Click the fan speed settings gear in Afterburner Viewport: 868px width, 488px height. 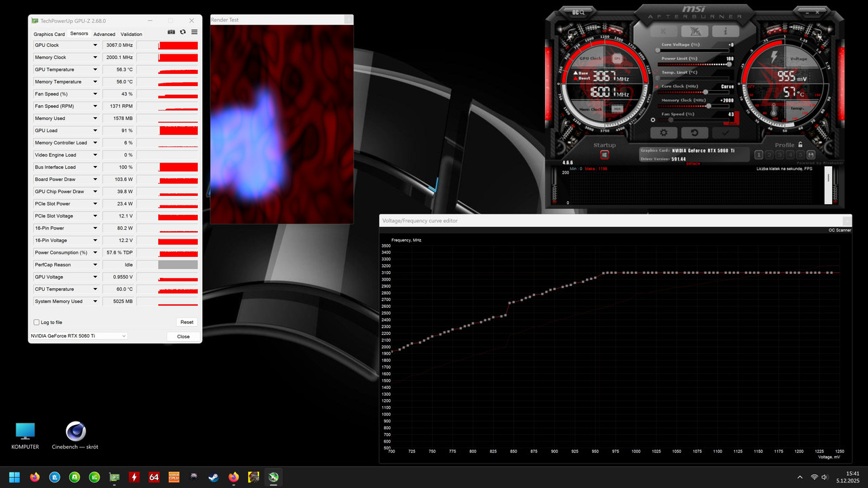653,120
